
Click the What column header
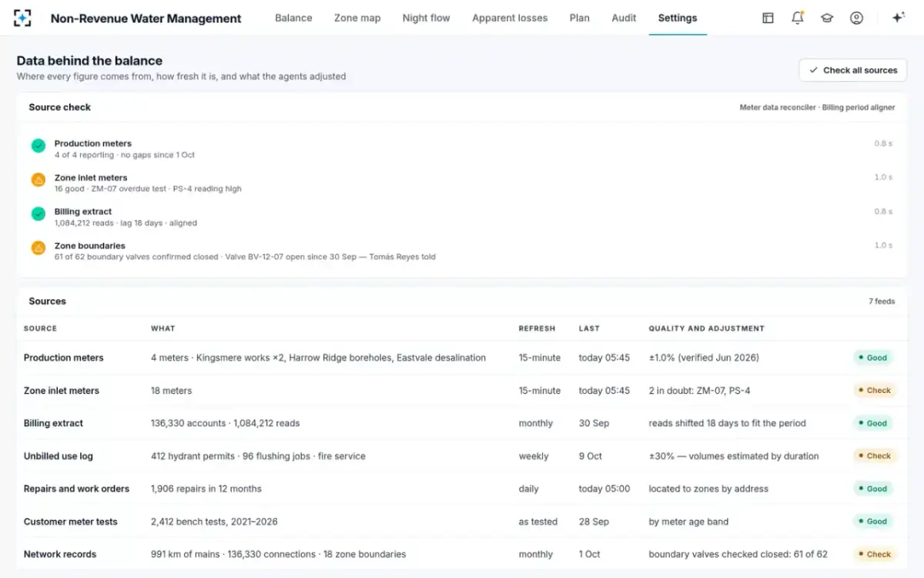coord(162,328)
